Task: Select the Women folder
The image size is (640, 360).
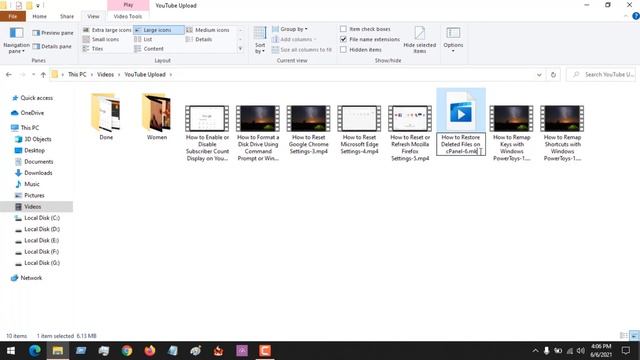Action: click(x=157, y=116)
